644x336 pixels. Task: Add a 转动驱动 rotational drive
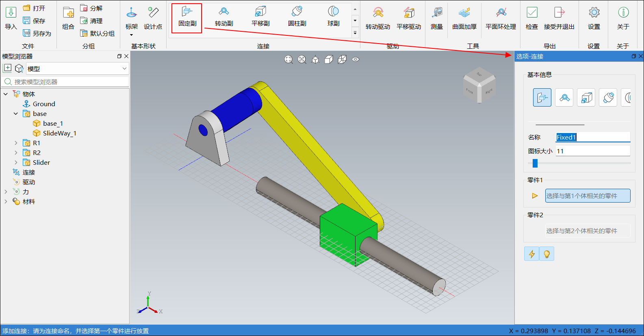[x=377, y=18]
